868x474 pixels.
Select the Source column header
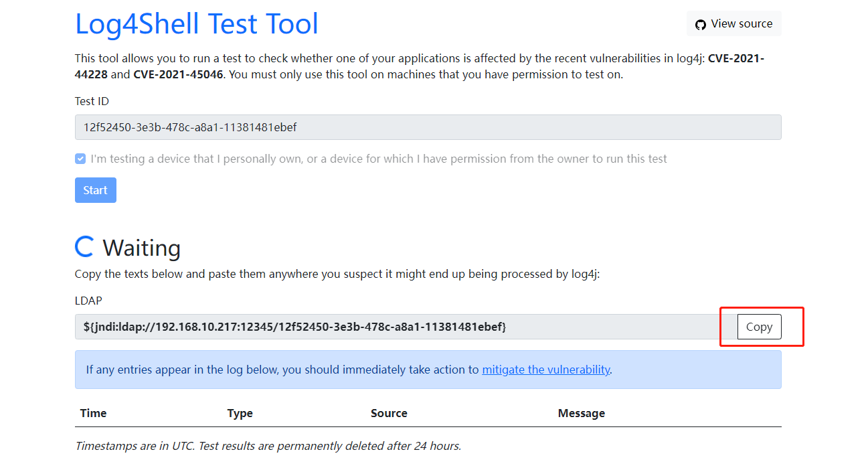[x=389, y=413]
